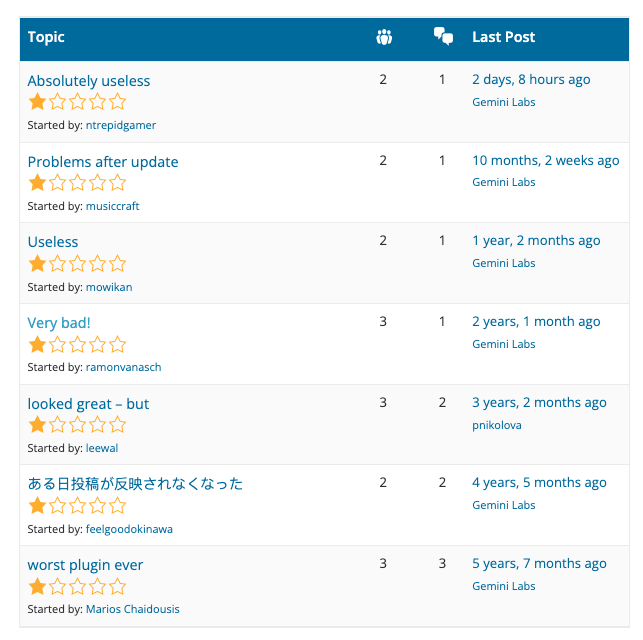
Task: Open the Japanese-titled review topic
Action: click(x=135, y=484)
